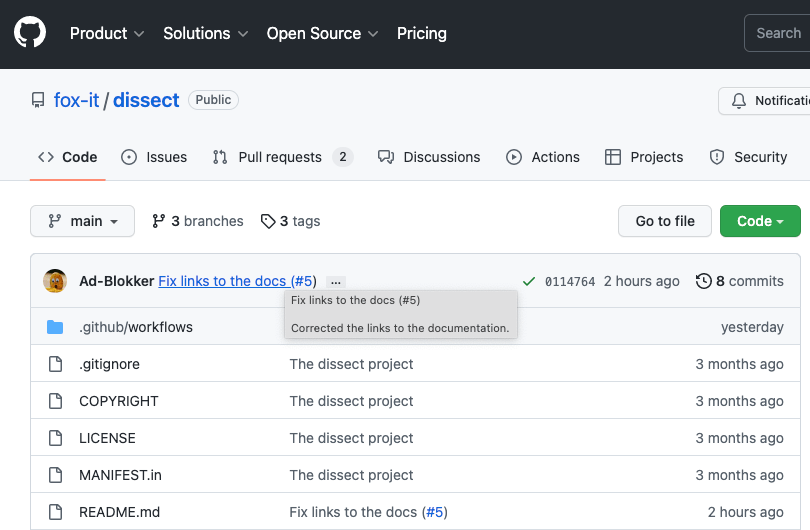810x530 pixels.
Task: Click the 3 tags link
Action: tap(290, 221)
